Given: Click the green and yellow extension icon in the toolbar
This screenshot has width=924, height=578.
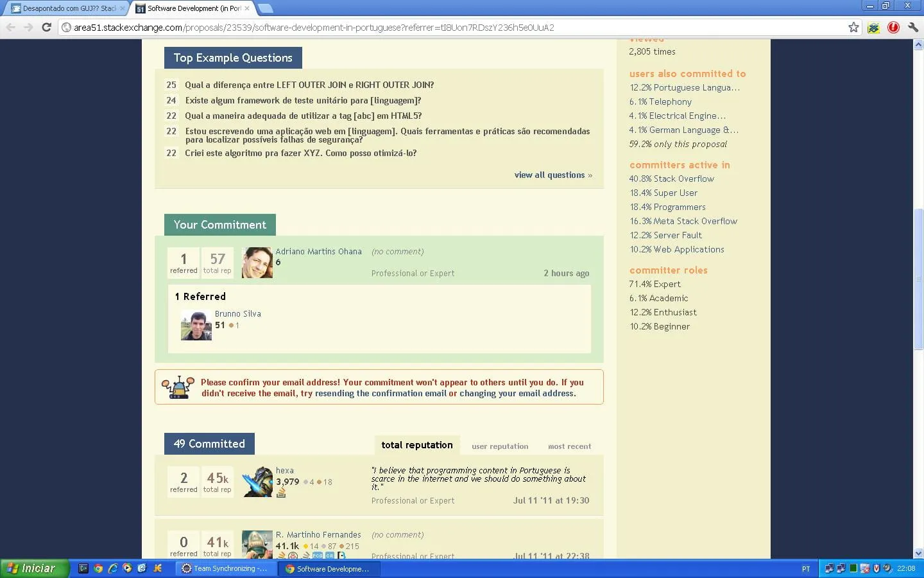Looking at the screenshot, I should tap(873, 28).
